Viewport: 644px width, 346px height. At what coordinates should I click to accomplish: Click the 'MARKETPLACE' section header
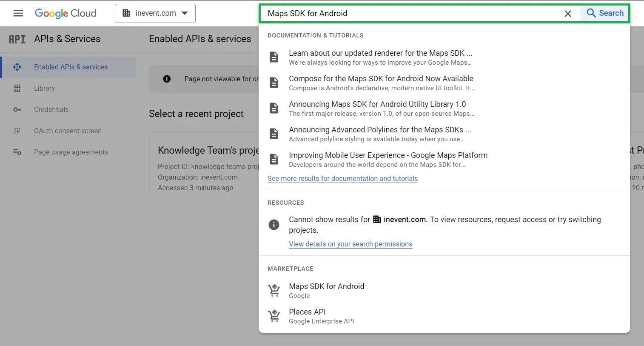[x=291, y=269]
